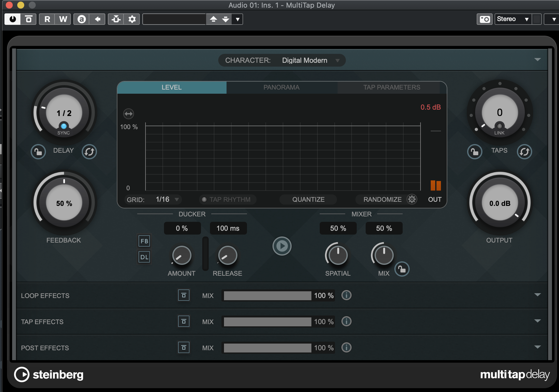Activate side-chain input icon
This screenshot has height=392, width=559.
[x=116, y=19]
